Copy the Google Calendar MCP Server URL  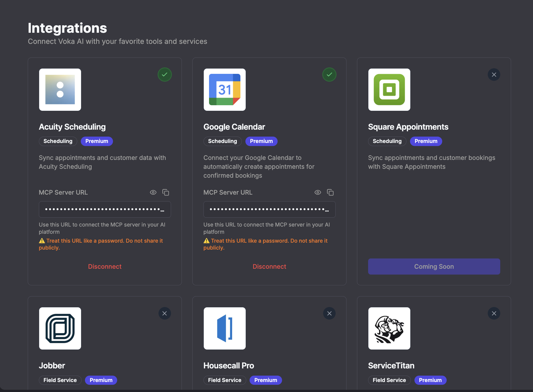tap(330, 192)
